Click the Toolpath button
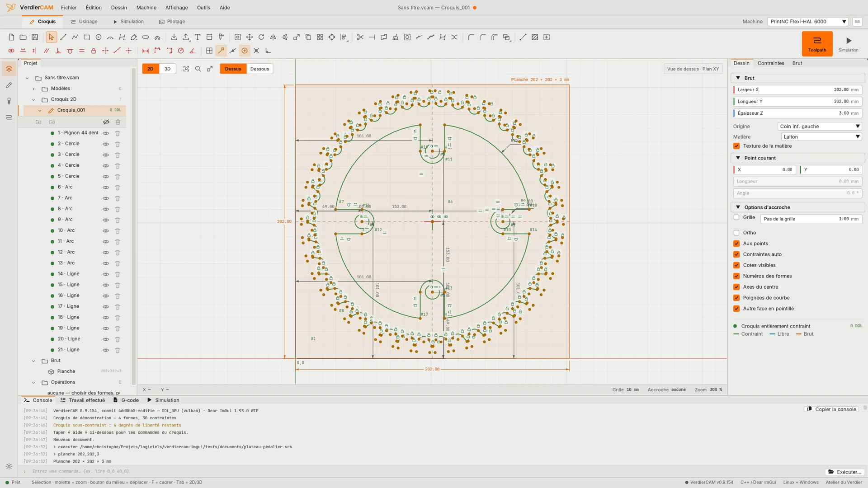 click(x=817, y=44)
